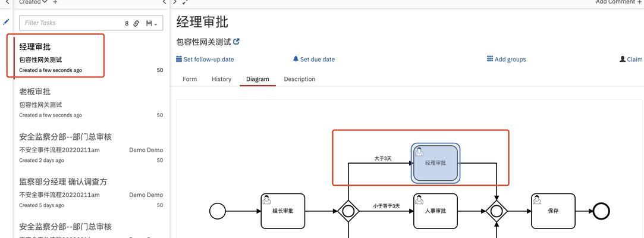
Task: Click Add groups link
Action: coord(507,59)
